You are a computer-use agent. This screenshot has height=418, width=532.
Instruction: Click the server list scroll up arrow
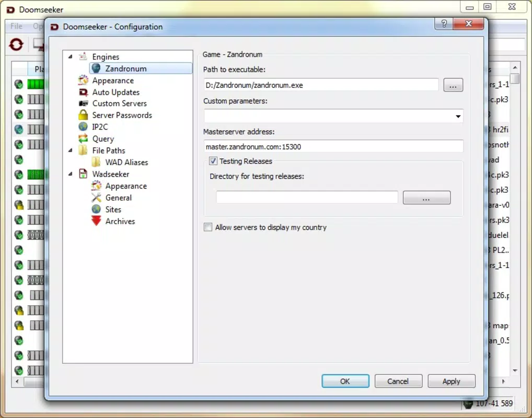click(x=515, y=67)
